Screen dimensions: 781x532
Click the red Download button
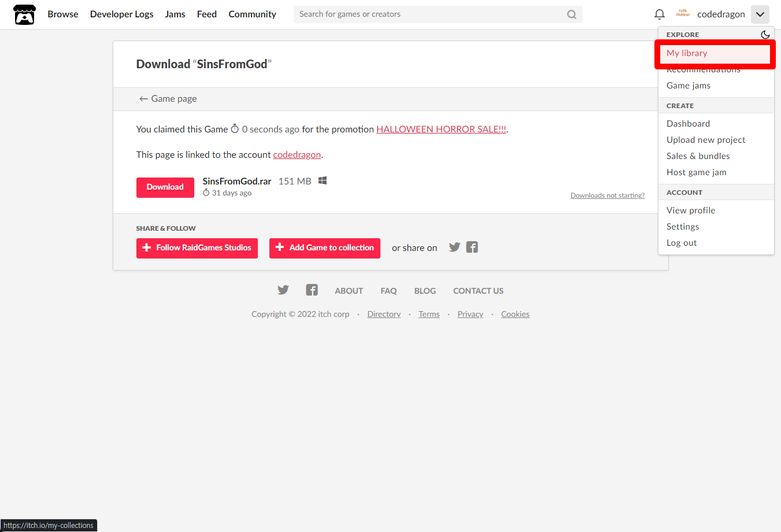coord(165,187)
